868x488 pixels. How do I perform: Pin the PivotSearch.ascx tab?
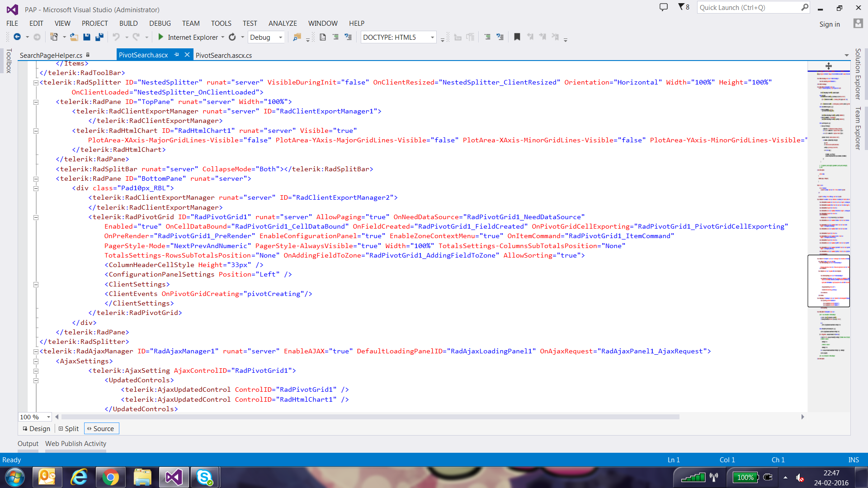177,55
